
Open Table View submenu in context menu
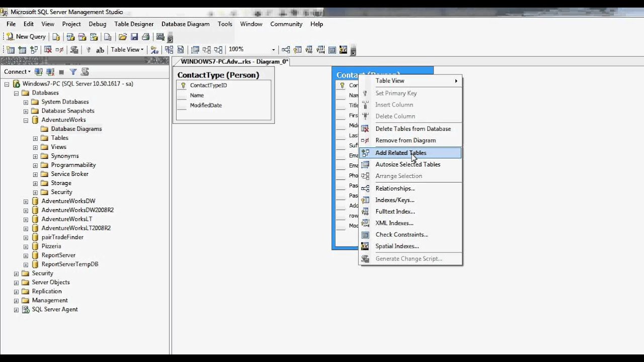tap(411, 80)
